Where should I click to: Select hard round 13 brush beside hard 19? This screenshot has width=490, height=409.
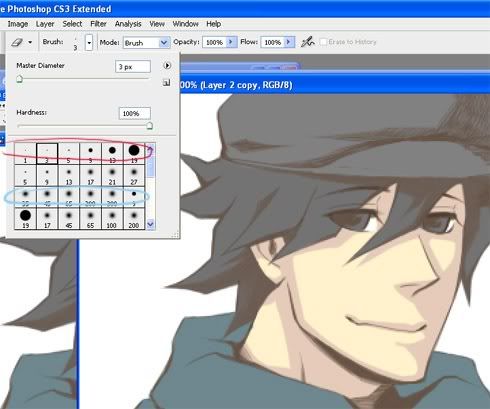(112, 154)
